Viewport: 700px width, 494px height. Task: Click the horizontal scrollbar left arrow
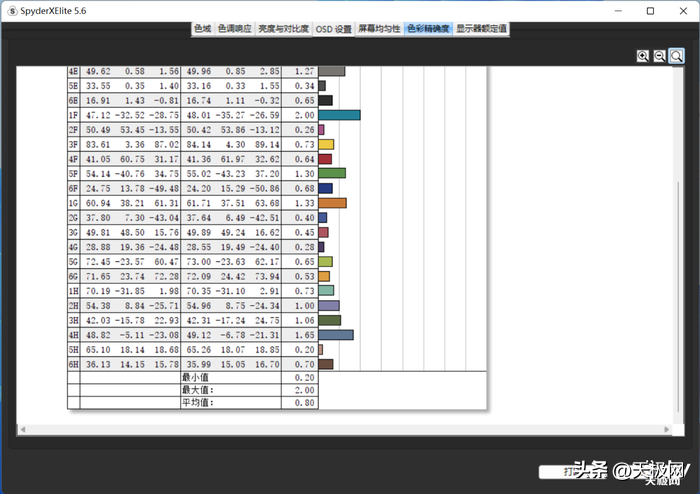[x=22, y=429]
